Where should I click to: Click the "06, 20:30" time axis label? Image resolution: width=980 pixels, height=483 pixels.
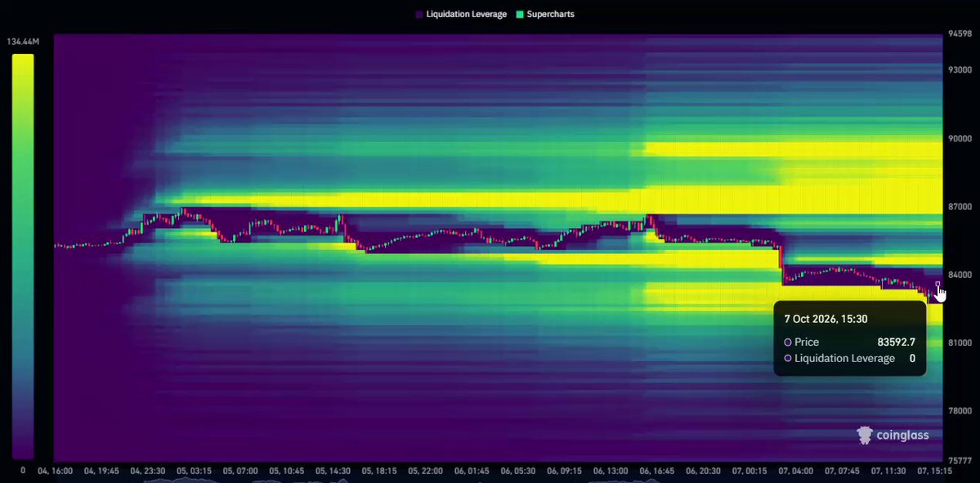(x=704, y=471)
